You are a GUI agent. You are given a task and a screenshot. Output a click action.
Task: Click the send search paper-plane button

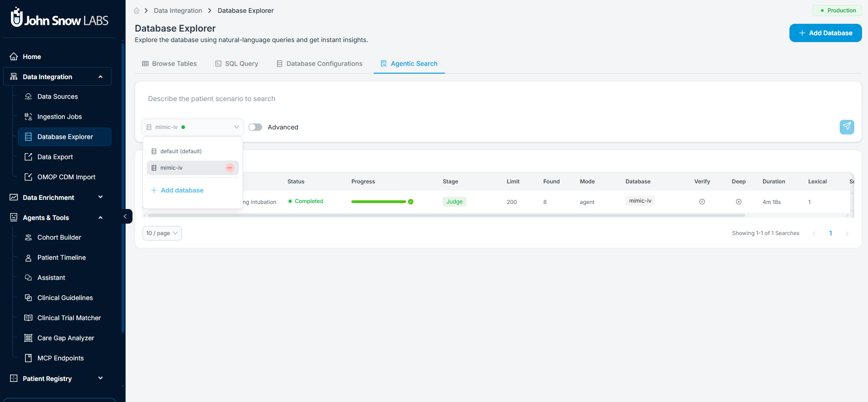pos(847,127)
